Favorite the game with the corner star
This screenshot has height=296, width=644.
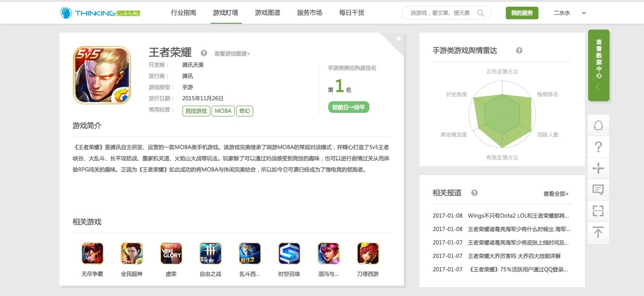(398, 39)
